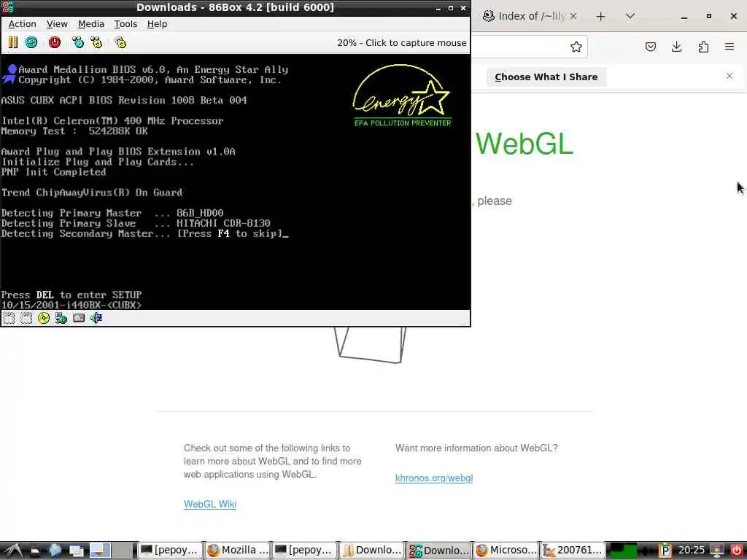The image size is (747, 560).
Task: Send Ctrl+Alt+Del to the emulated machine
Action: [77, 43]
